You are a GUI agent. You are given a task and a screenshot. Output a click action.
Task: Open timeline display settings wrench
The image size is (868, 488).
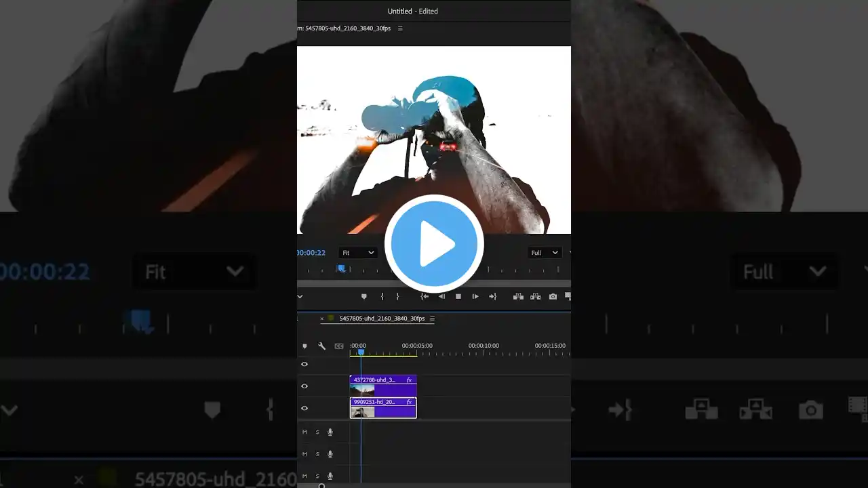[322, 346]
